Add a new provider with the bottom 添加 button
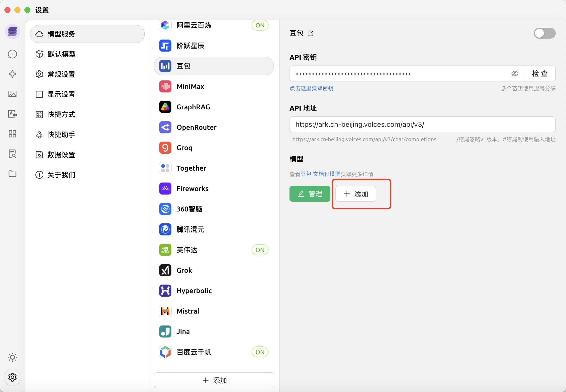This screenshot has width=566, height=392. (x=214, y=380)
